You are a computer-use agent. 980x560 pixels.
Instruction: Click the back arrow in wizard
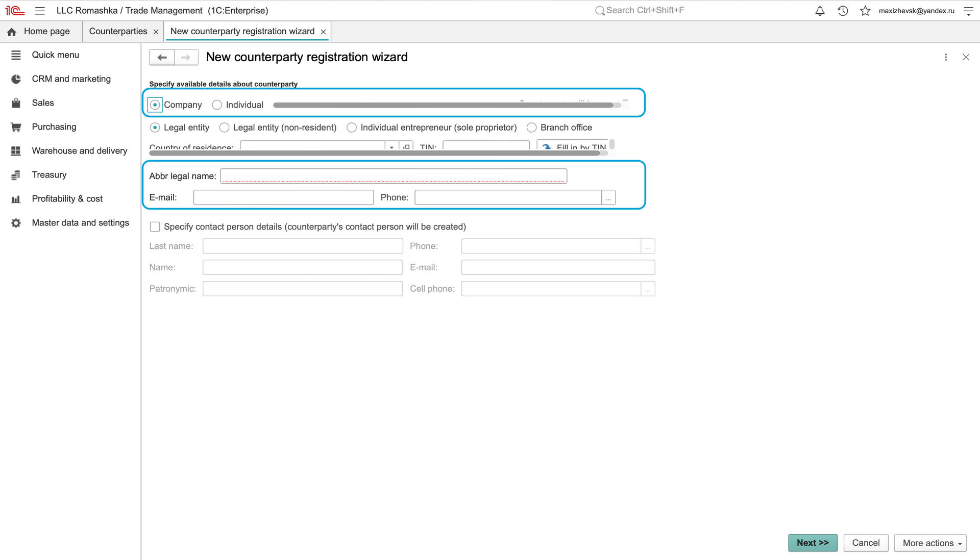(x=162, y=57)
